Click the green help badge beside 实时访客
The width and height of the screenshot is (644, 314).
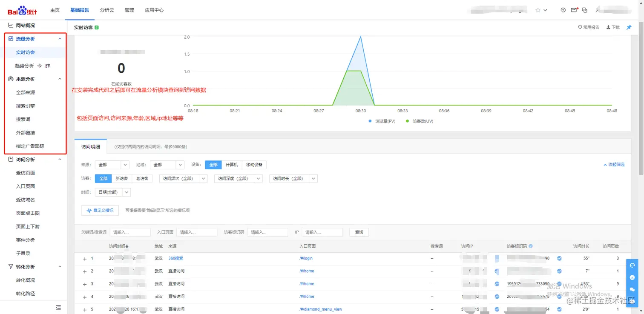(97, 27)
